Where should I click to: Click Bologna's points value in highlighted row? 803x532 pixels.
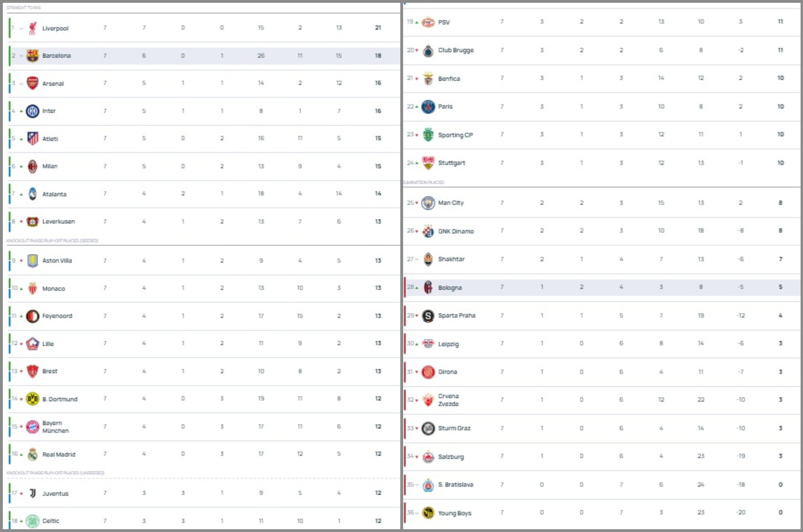click(780, 287)
